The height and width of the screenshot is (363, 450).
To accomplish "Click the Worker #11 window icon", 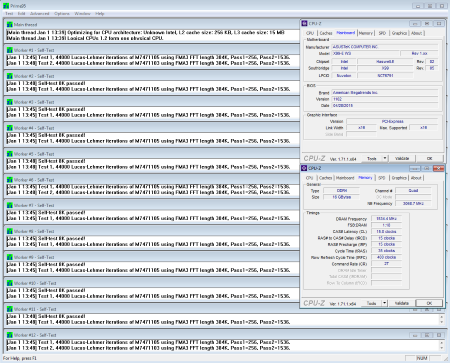I will tap(10, 309).
